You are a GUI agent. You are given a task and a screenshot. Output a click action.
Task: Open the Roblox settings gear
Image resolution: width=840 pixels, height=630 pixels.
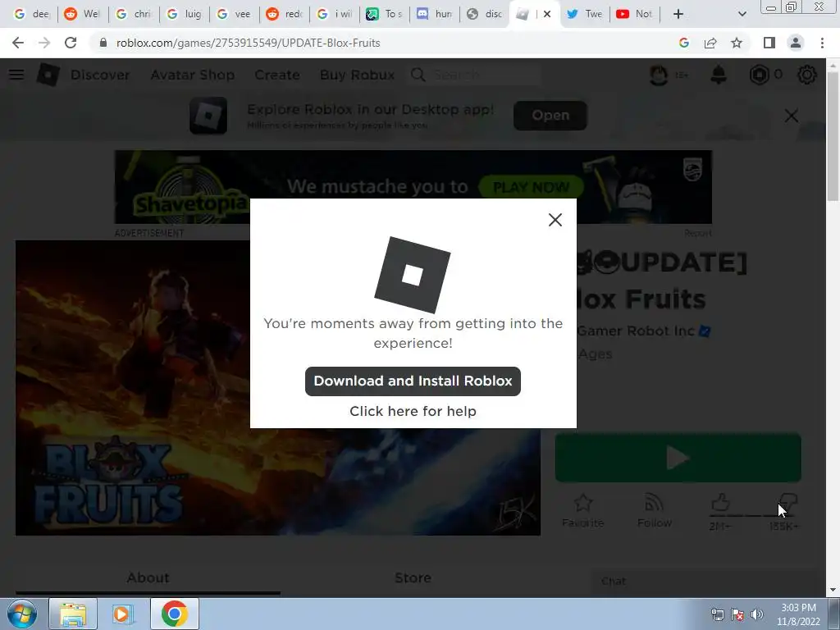tap(807, 75)
